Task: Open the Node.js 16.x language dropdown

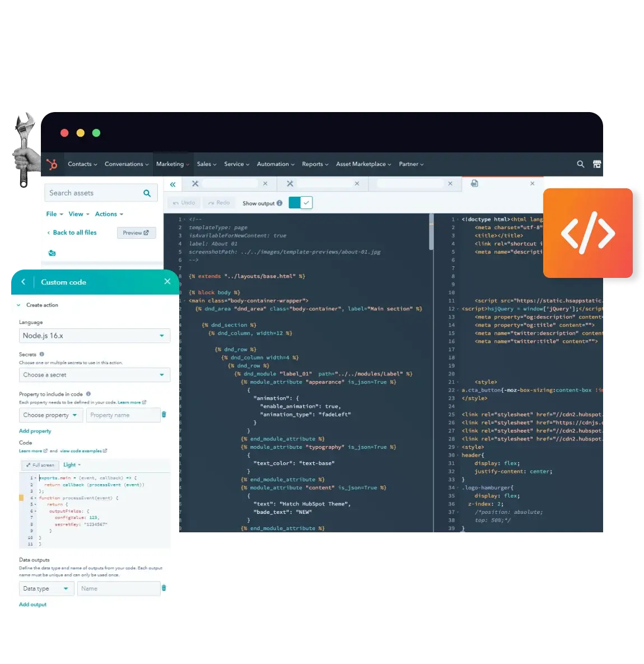Action: coord(94,336)
